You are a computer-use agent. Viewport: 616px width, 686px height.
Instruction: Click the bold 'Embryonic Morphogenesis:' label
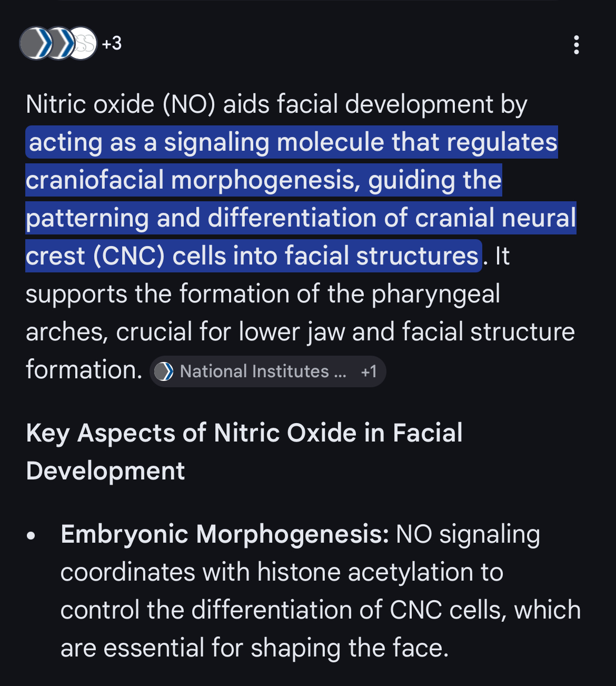(x=225, y=534)
